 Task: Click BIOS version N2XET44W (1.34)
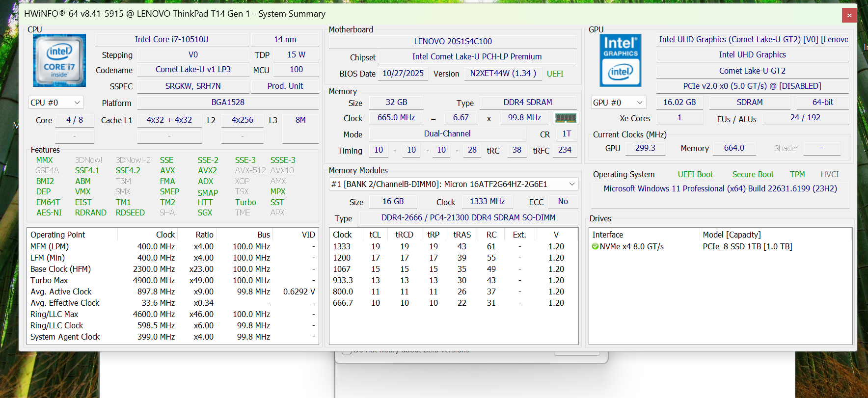tap(503, 73)
